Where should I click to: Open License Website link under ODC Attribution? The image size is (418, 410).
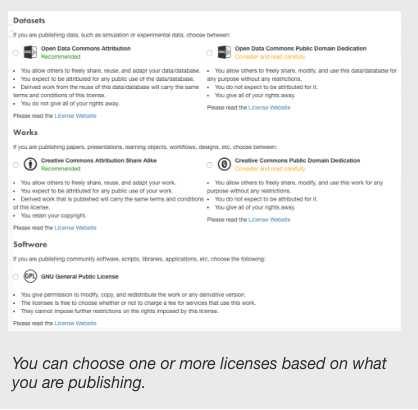75,116
